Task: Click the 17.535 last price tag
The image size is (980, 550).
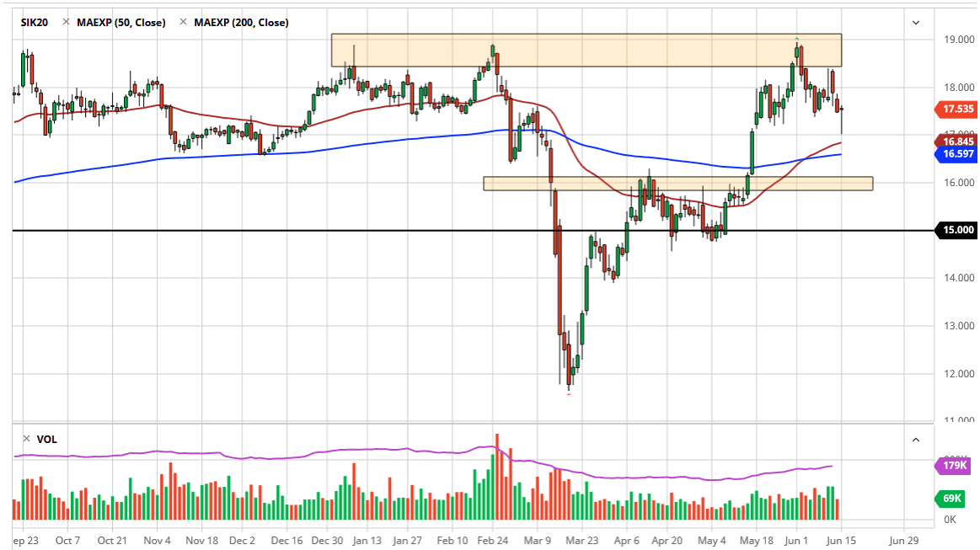Action: coord(957,109)
